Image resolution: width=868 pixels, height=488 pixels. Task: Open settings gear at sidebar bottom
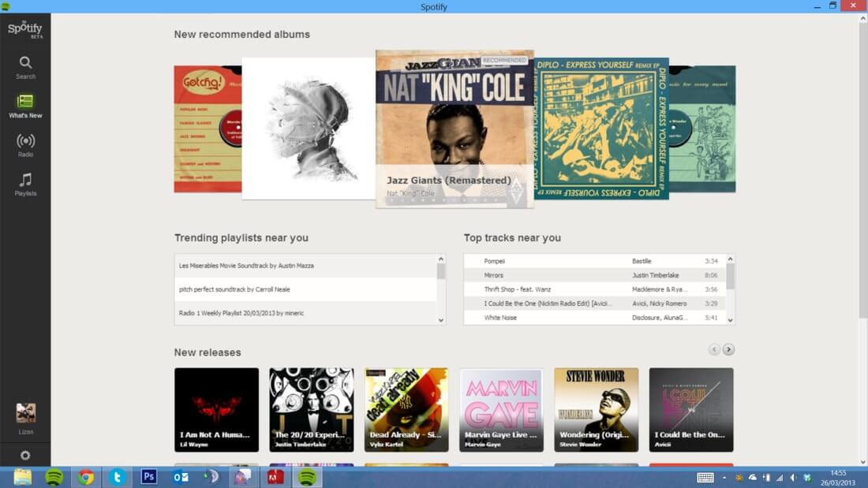pyautogui.click(x=25, y=456)
